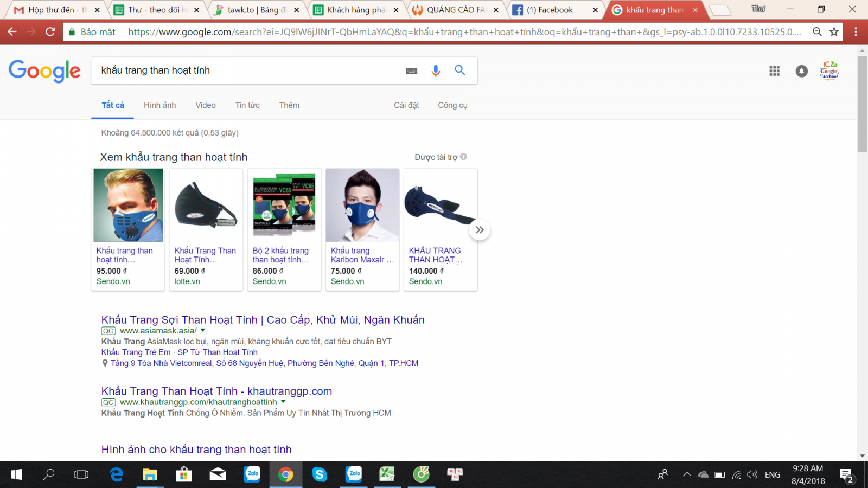868x488 pixels.
Task: Bookmark this page with star icon
Action: 834,32
